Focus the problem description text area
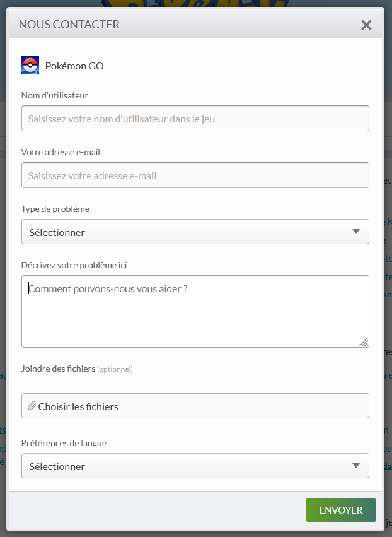This screenshot has height=537, width=392. pos(195,311)
